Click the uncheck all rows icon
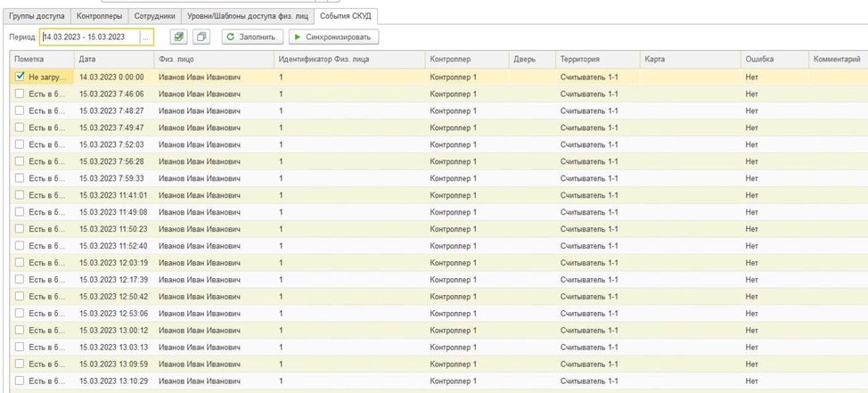Image resolution: width=868 pixels, height=393 pixels. 201,37
